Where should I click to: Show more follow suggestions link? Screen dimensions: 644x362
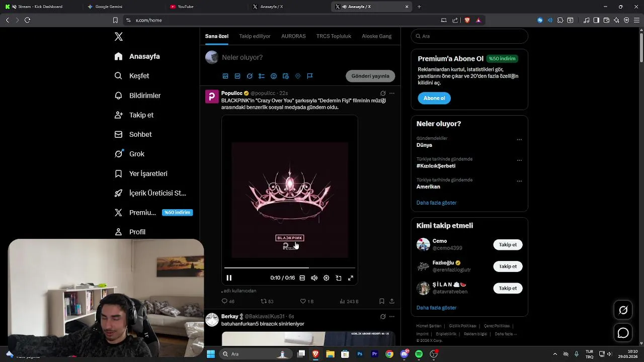436,308
